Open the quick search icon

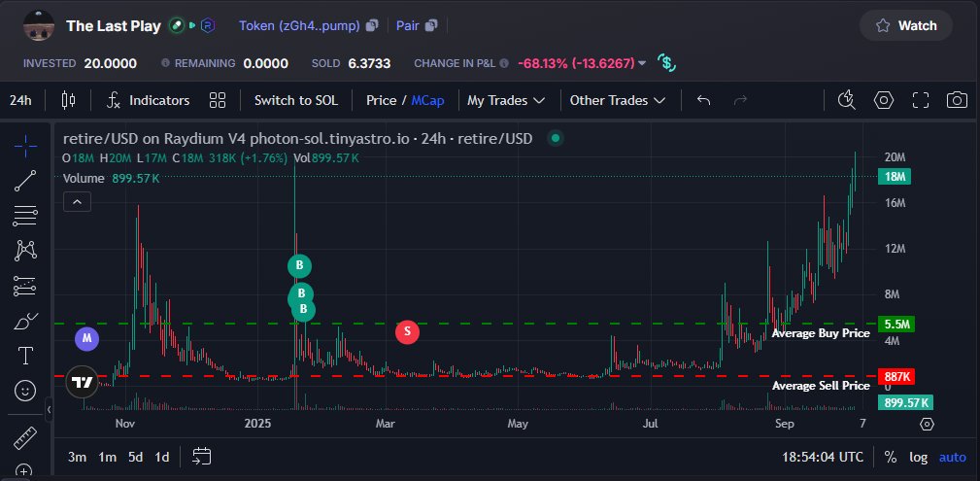click(847, 100)
